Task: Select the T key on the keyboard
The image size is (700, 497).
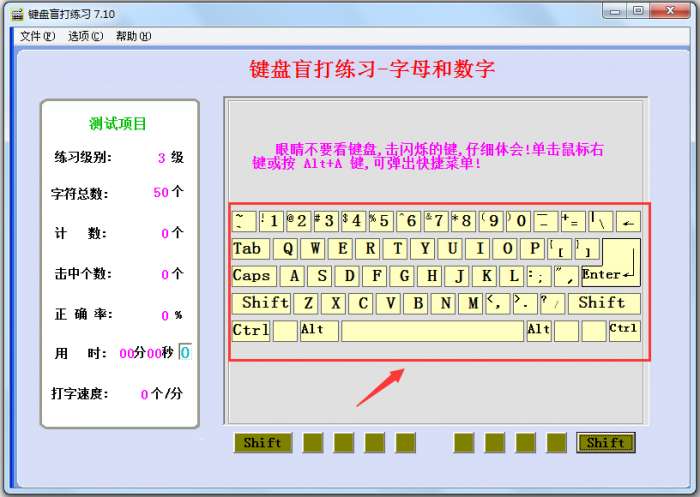Action: (397, 249)
